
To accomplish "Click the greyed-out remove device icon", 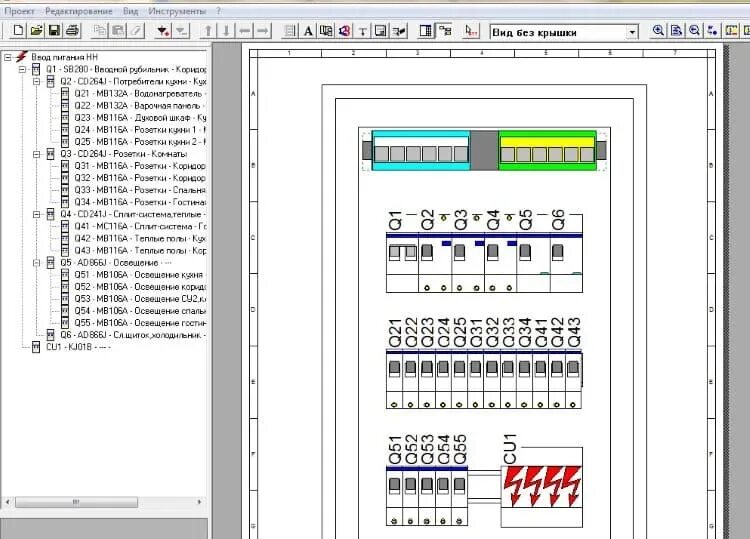I will point(181,32).
